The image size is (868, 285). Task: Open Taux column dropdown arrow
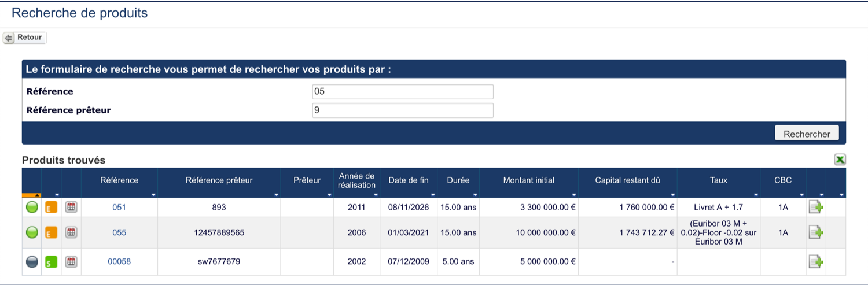point(756,195)
